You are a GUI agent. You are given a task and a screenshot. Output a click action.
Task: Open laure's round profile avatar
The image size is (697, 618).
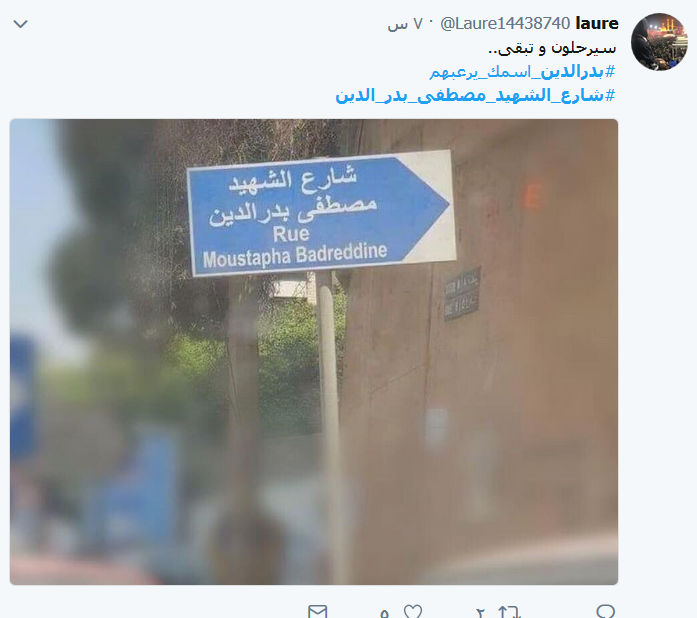[659, 42]
